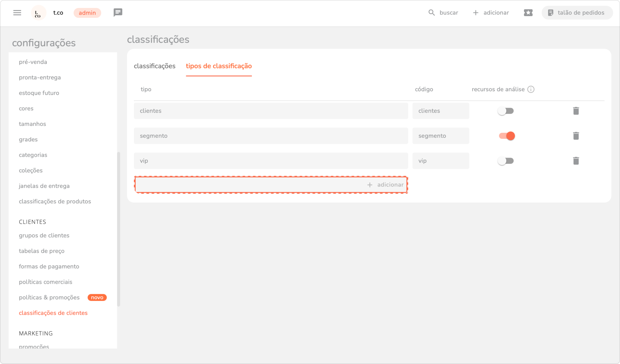The image size is (620, 364).
Task: Open talão de pedidos
Action: pyautogui.click(x=577, y=13)
